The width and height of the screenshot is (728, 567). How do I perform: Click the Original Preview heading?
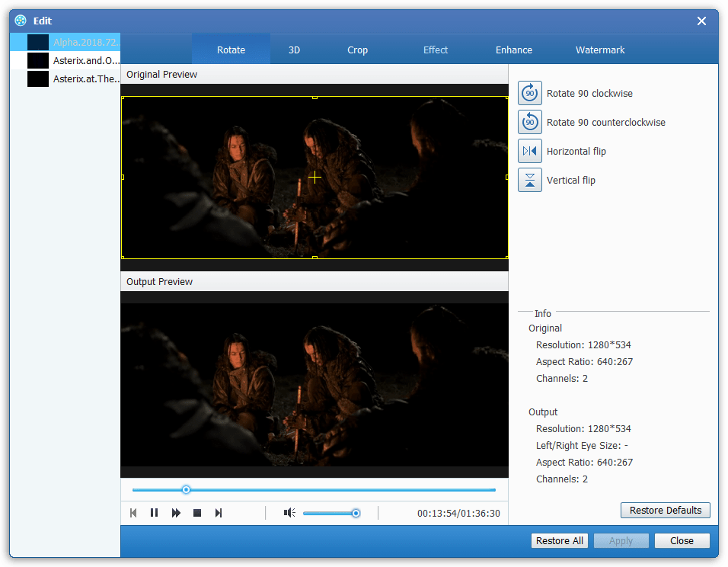161,75
